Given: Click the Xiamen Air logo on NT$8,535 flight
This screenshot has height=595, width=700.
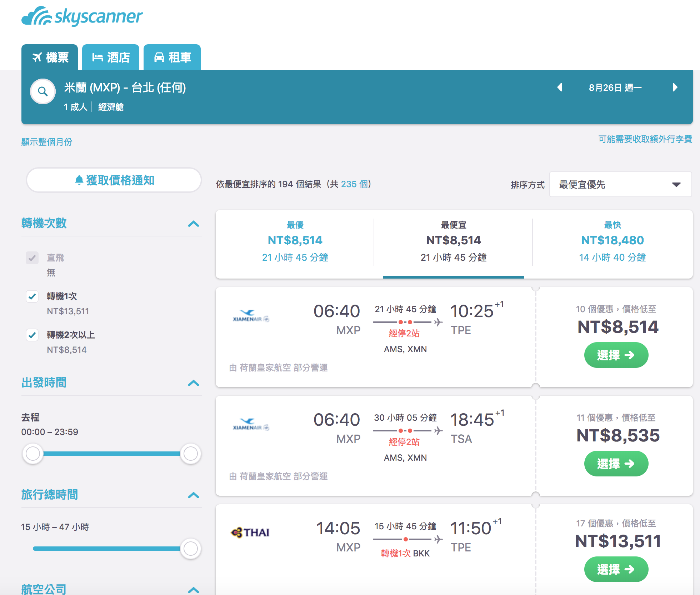Looking at the screenshot, I should point(251,425).
